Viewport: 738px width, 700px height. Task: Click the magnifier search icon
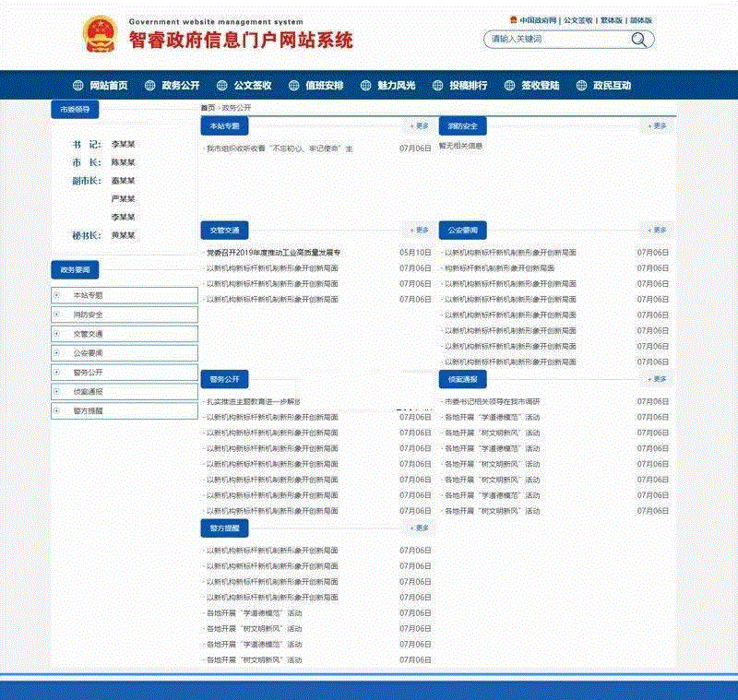(x=638, y=40)
